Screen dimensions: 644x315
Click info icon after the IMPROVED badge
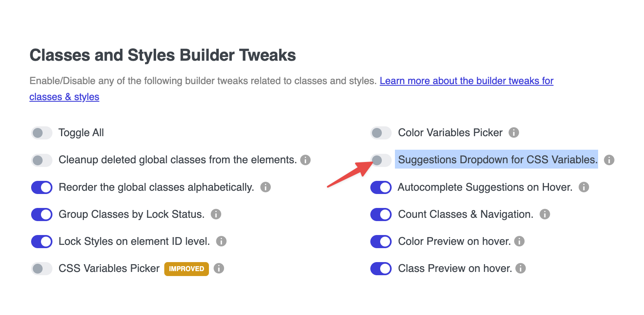[219, 268]
